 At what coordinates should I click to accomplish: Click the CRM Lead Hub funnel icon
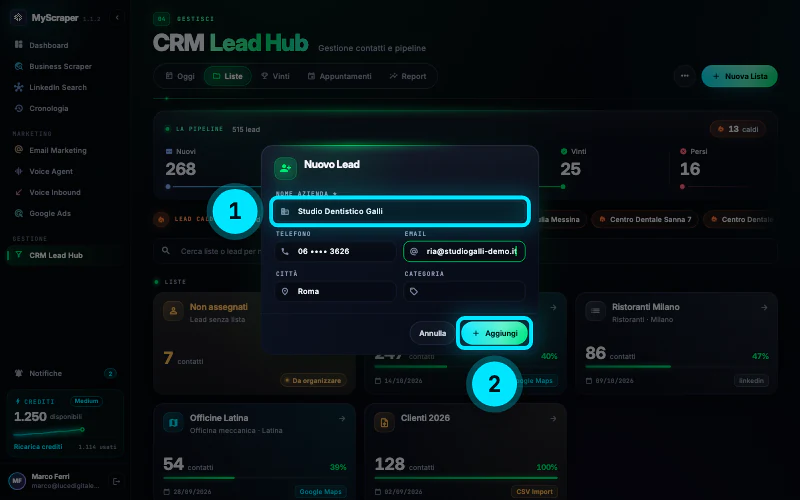pos(19,255)
